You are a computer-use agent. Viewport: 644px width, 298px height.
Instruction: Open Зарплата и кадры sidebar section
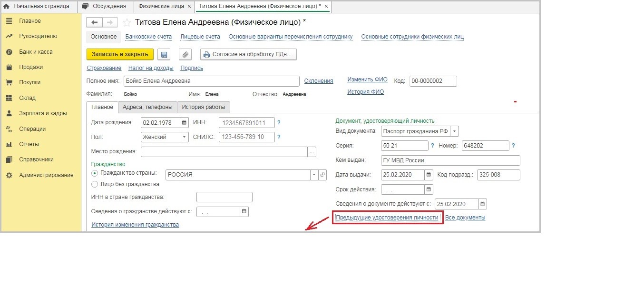(43, 113)
